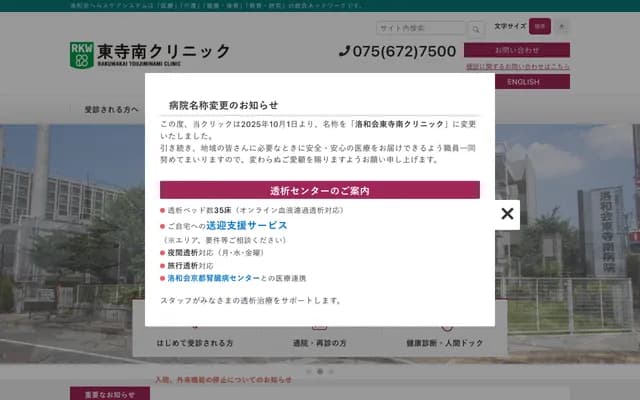Select 健康診断・人間ドック shortcut
The height and width of the screenshot is (400, 640).
pyautogui.click(x=444, y=343)
